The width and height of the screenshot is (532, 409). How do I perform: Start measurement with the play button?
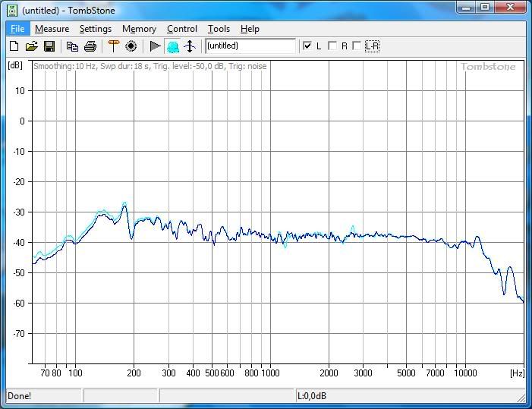click(x=155, y=46)
